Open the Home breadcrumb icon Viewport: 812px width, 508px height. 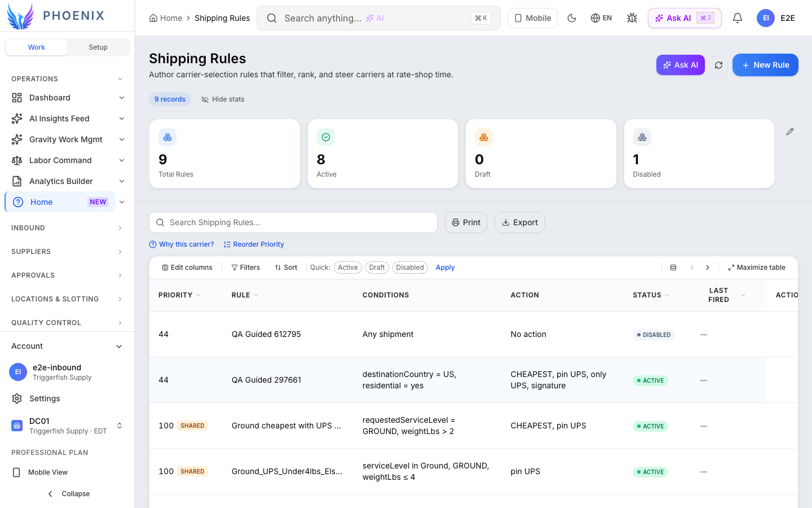tap(153, 18)
